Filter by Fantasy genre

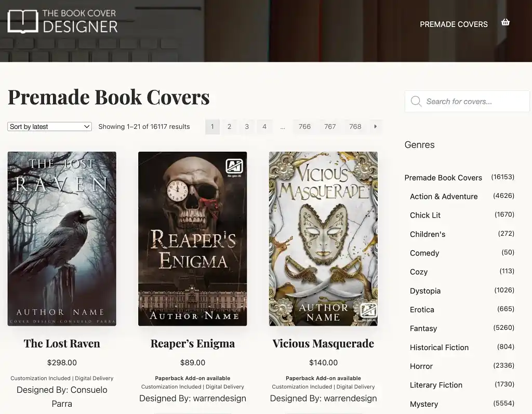pos(423,328)
